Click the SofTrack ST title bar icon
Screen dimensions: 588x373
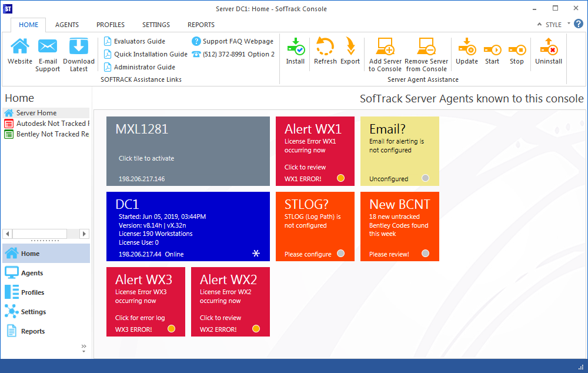[8, 9]
